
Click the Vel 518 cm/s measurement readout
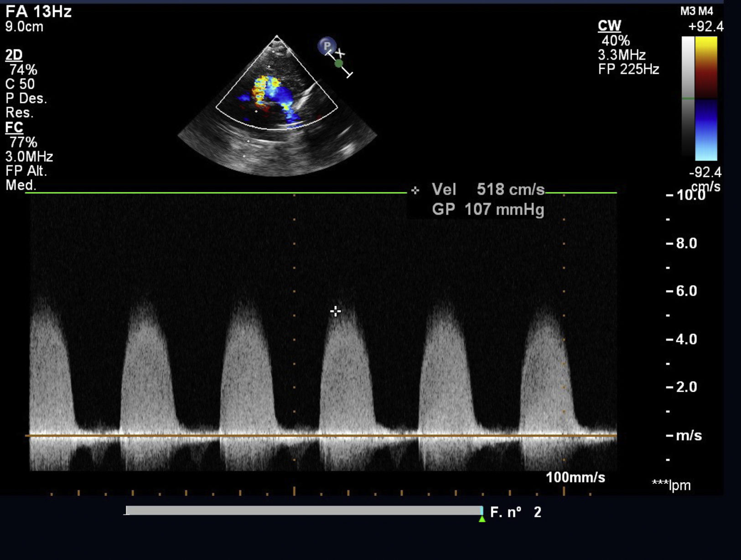(488, 190)
